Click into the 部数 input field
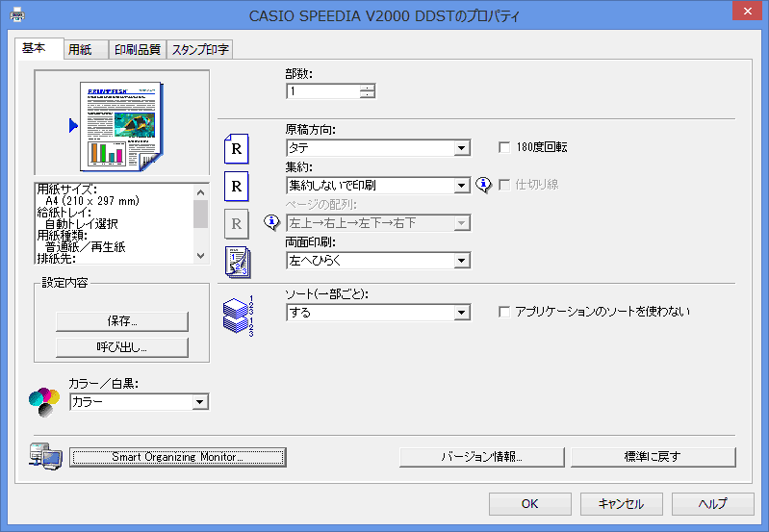This screenshot has height=532, width=769. click(323, 91)
